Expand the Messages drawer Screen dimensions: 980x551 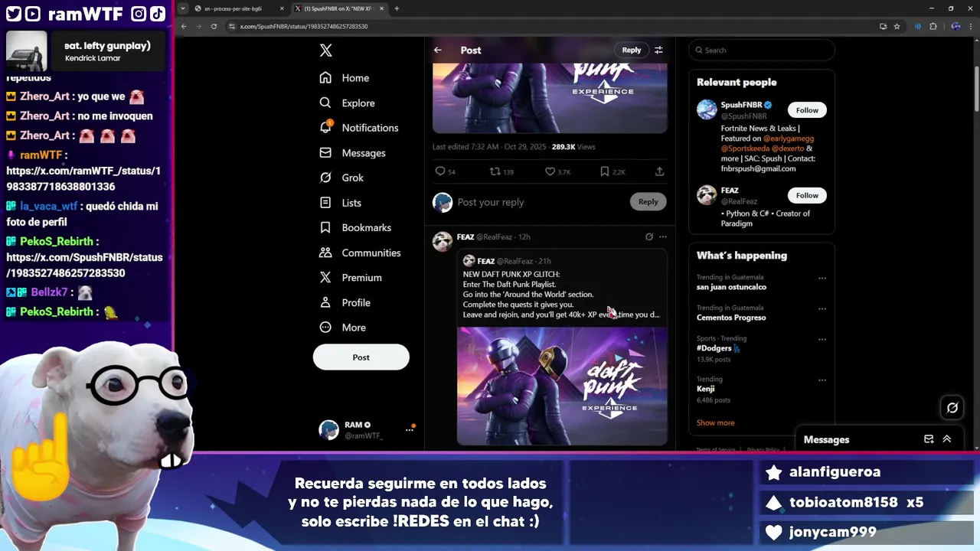pyautogui.click(x=947, y=439)
